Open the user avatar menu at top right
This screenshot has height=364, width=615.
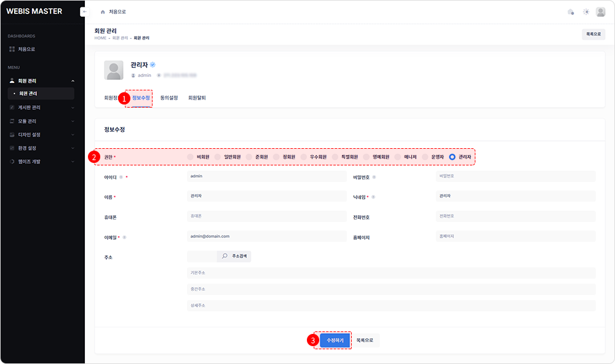600,12
